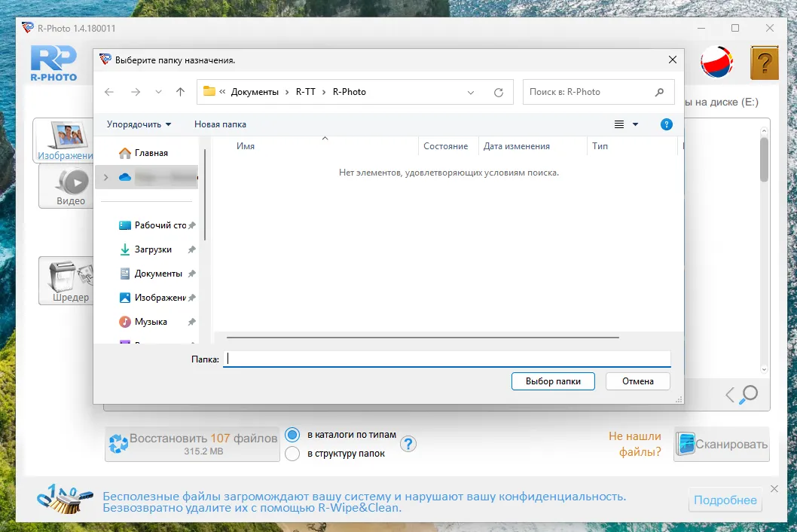The image size is (797, 532).
Task: Click the language flag globe icon
Action: click(x=716, y=63)
